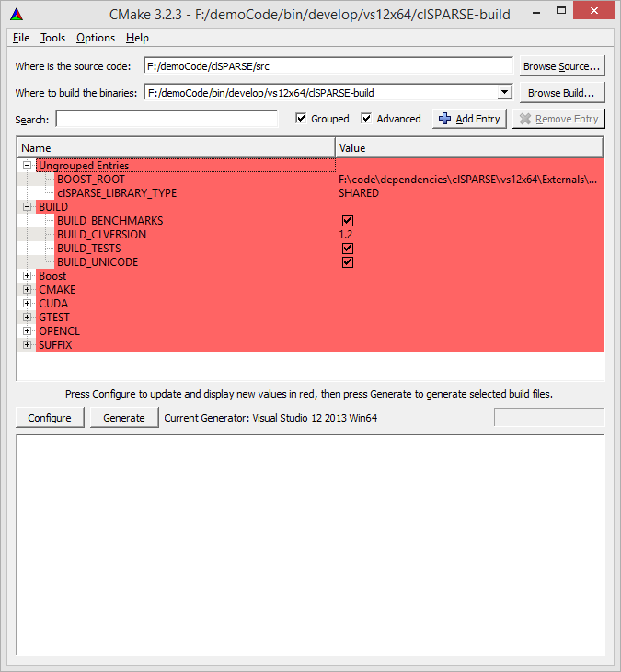Open the build binaries path dropdown

click(505, 93)
